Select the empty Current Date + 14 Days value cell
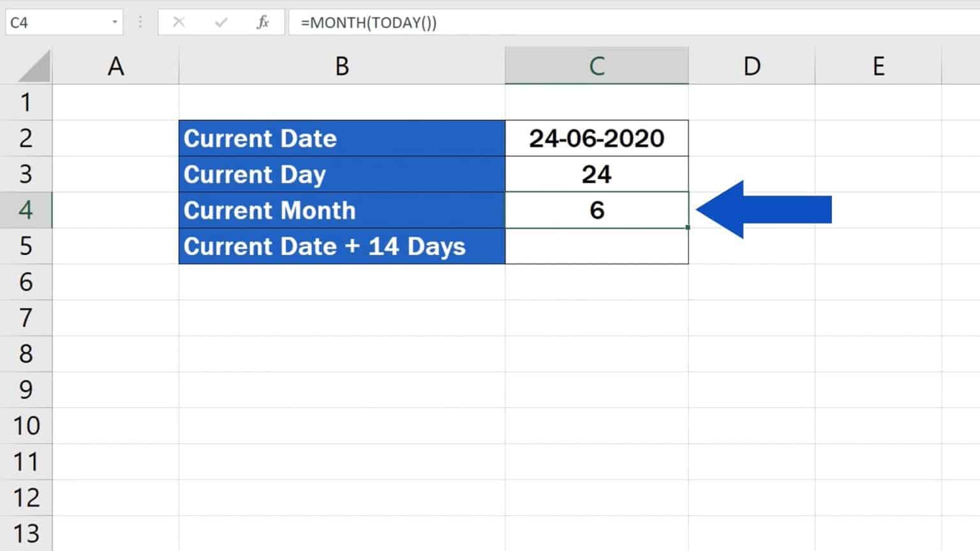The height and width of the screenshot is (551, 980). pyautogui.click(x=597, y=246)
